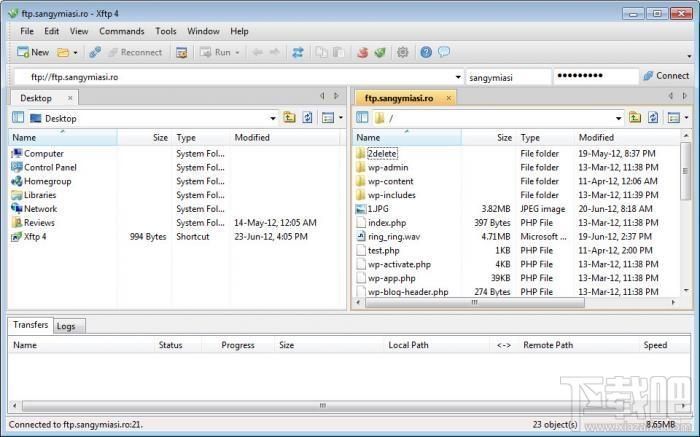Expand the host address dropdown arrow
The width and height of the screenshot is (700, 437).
pos(458,77)
